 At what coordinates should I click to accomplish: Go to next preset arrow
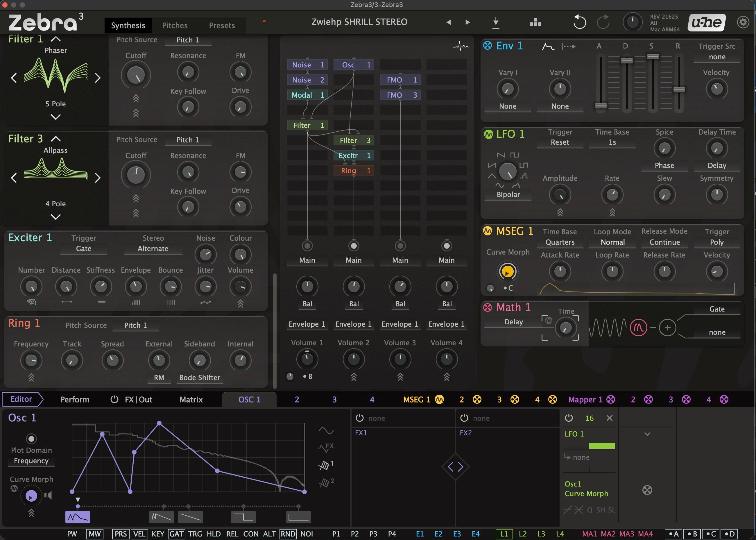coord(468,22)
